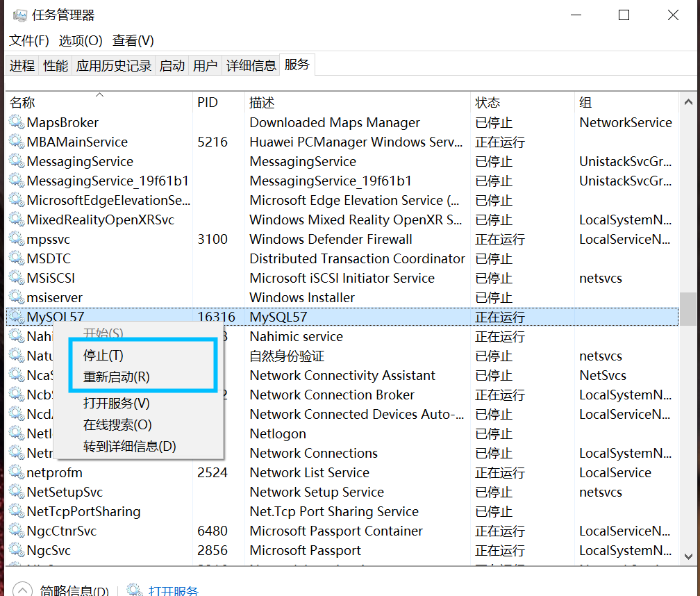The width and height of the screenshot is (700, 596).
Task: Click the NgcCtnrSvc service gear icon
Action: point(16,531)
